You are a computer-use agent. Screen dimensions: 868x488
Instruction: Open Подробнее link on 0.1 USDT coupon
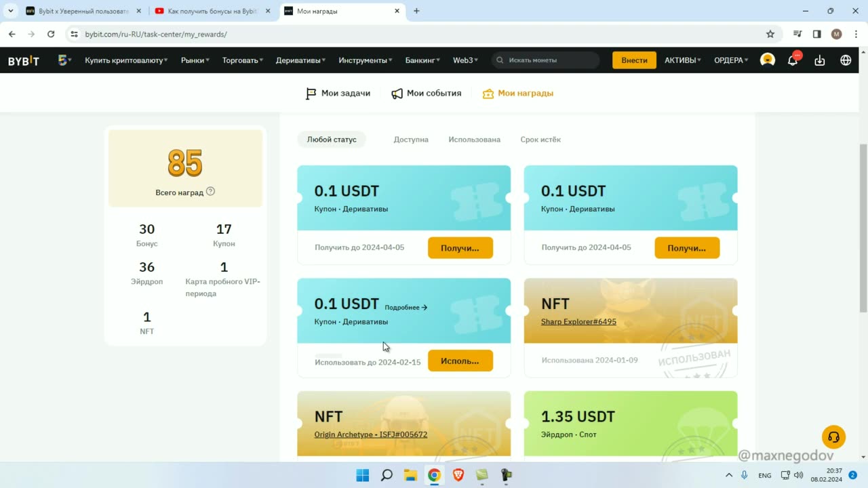[x=406, y=308]
